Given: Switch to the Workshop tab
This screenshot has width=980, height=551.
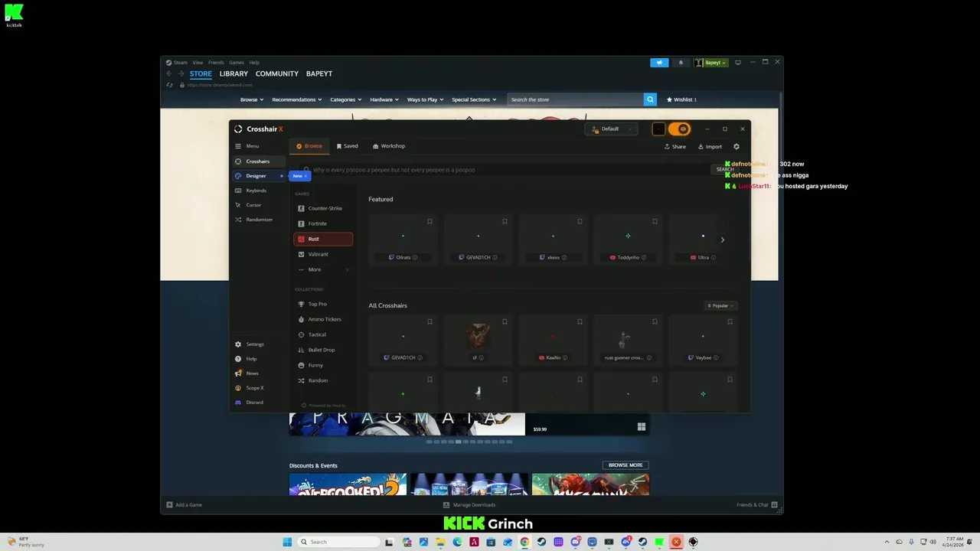Looking at the screenshot, I should [389, 146].
